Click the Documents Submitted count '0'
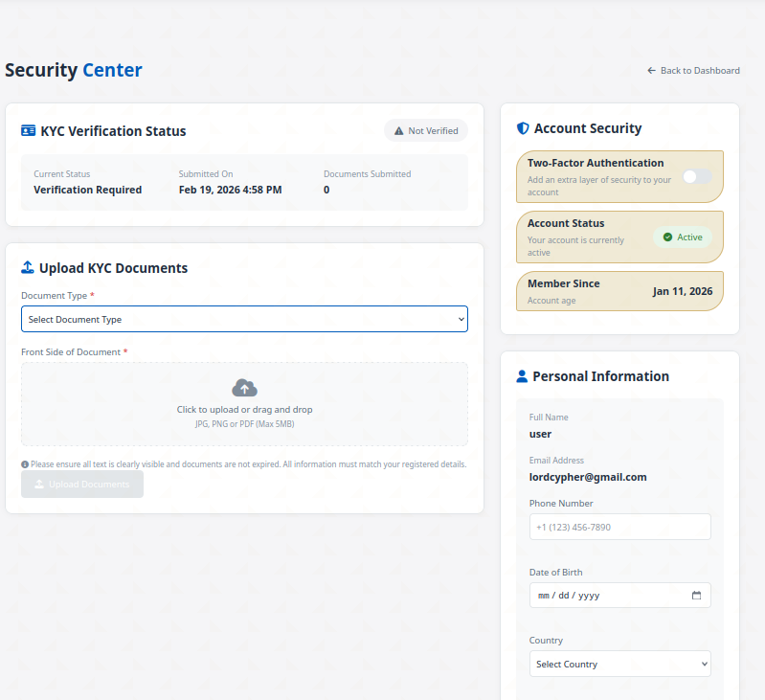The height and width of the screenshot is (700, 765). [326, 190]
